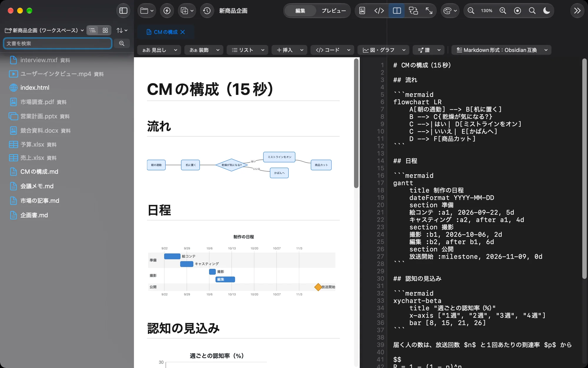Click the sync scrolling panes icon
588x368 pixels.
413,11
